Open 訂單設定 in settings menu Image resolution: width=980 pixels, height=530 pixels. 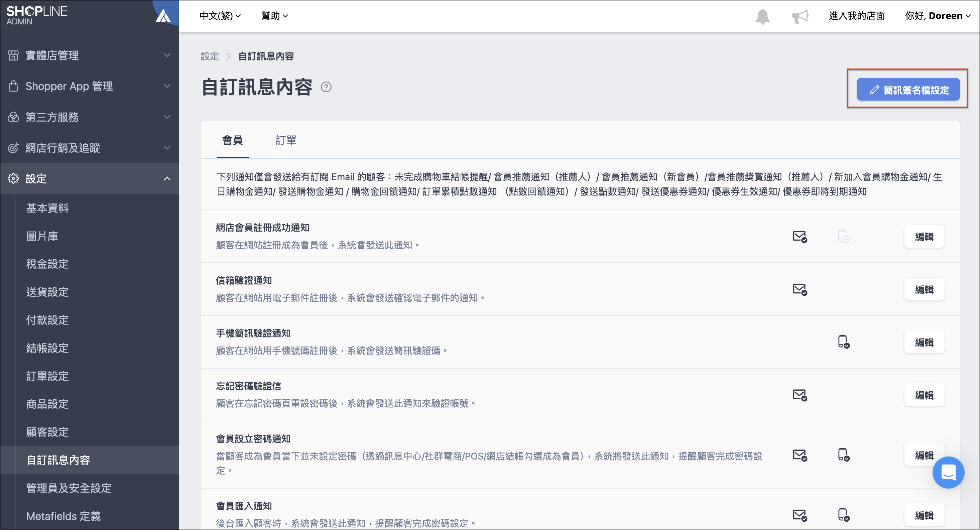coord(47,376)
